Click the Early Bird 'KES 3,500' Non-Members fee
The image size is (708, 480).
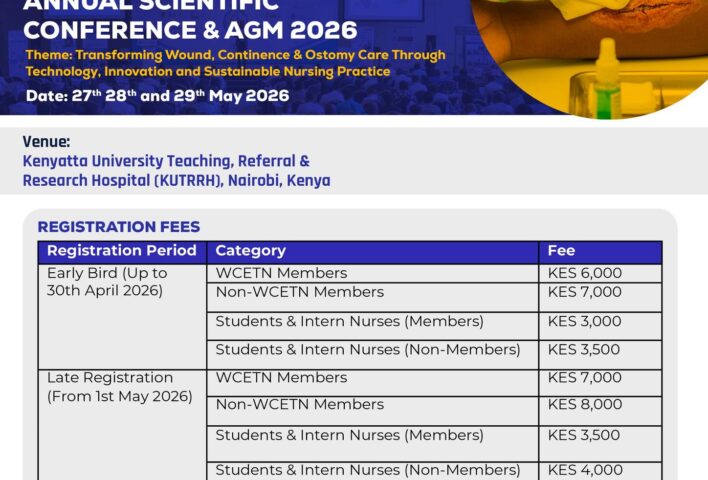[601, 354]
